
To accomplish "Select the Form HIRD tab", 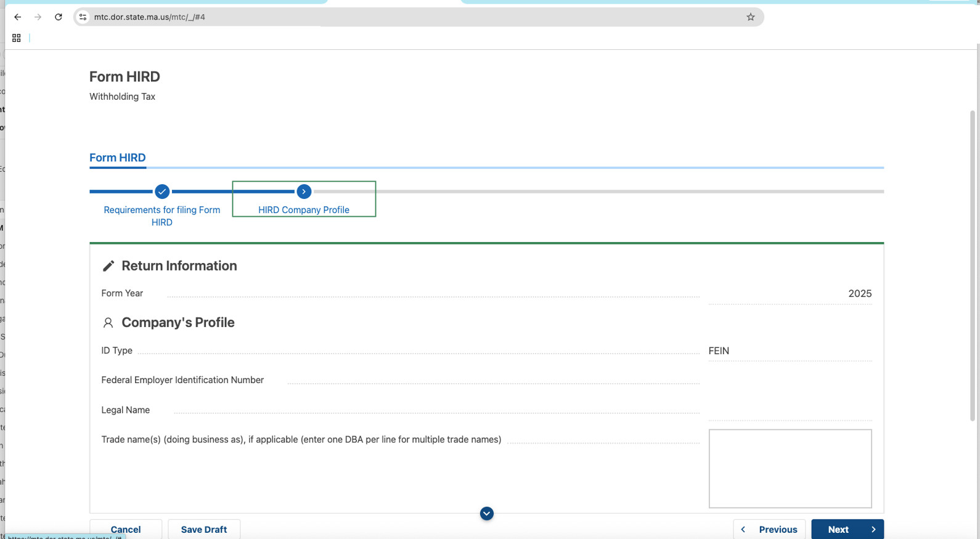I will pyautogui.click(x=118, y=158).
